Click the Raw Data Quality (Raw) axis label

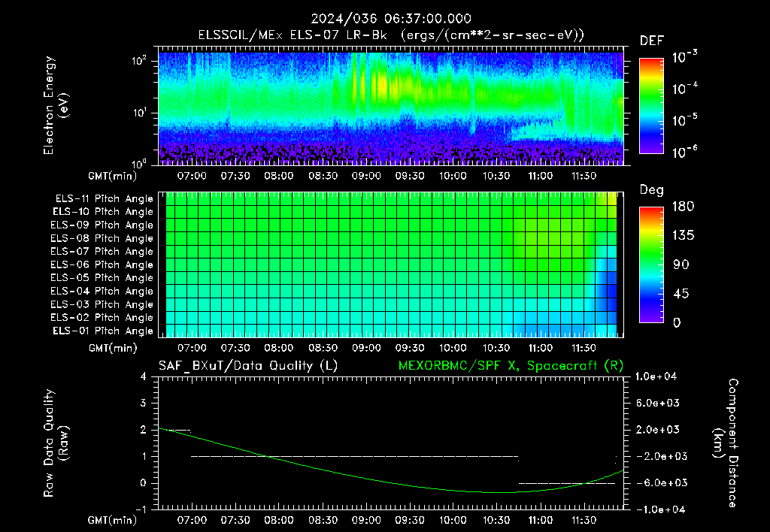pos(56,443)
